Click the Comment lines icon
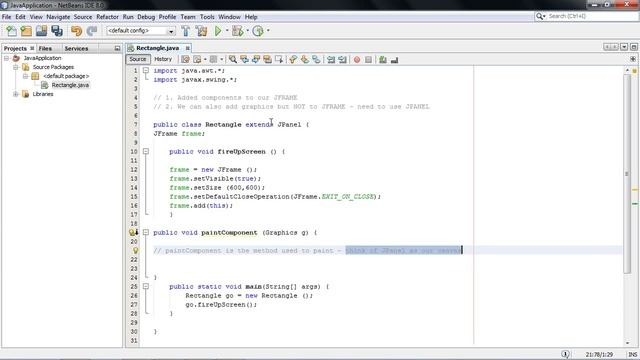Screen dimensions: 640x360 tap(383, 60)
